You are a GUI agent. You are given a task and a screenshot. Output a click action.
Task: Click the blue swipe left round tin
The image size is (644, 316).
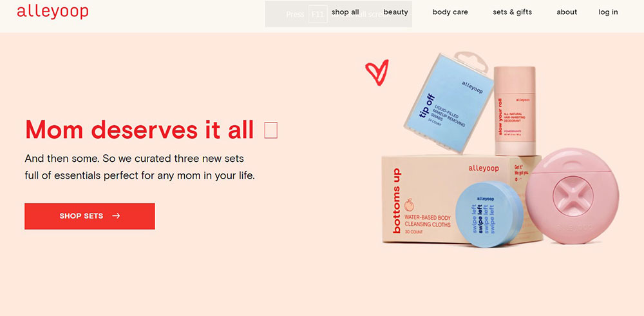(x=489, y=214)
